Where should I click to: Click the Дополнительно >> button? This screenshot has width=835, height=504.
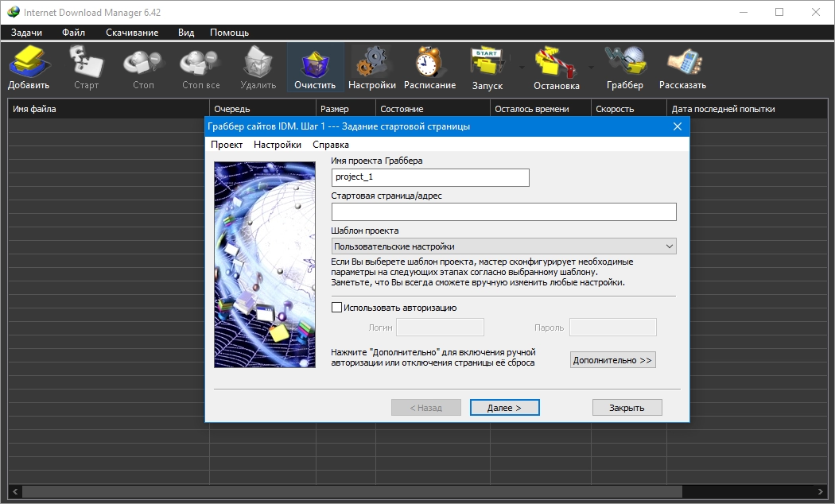pos(612,360)
